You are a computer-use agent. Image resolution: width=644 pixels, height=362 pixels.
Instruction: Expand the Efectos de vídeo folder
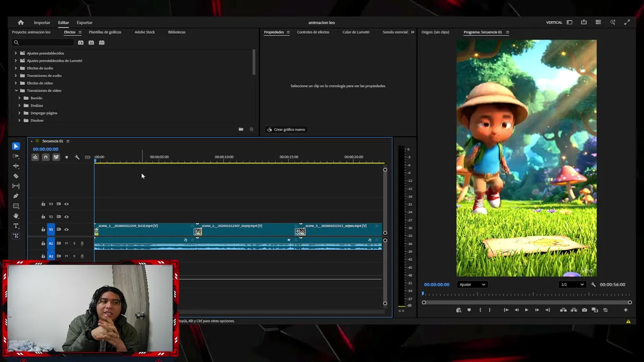[x=16, y=83]
